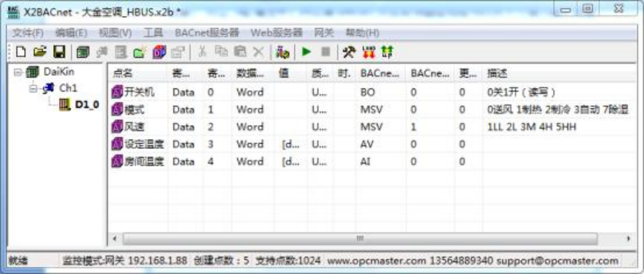The width and height of the screenshot is (644, 274).
Task: Select the 风速 point name
Action: tap(134, 126)
